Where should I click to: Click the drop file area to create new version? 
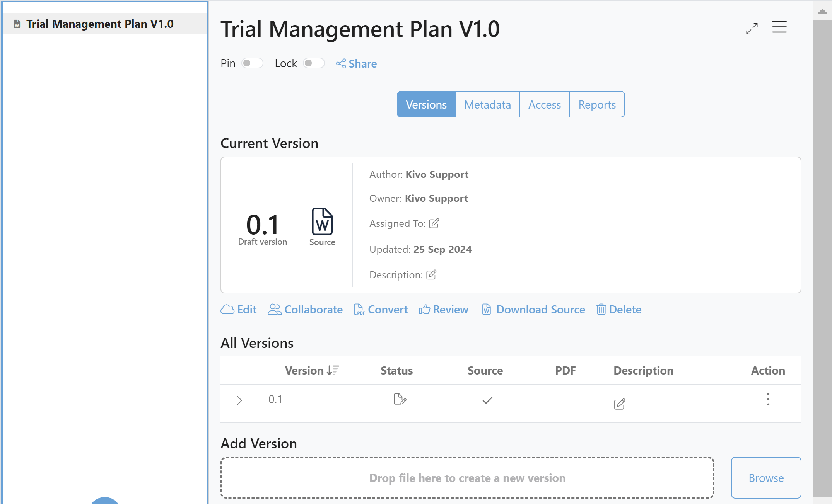pyautogui.click(x=467, y=478)
